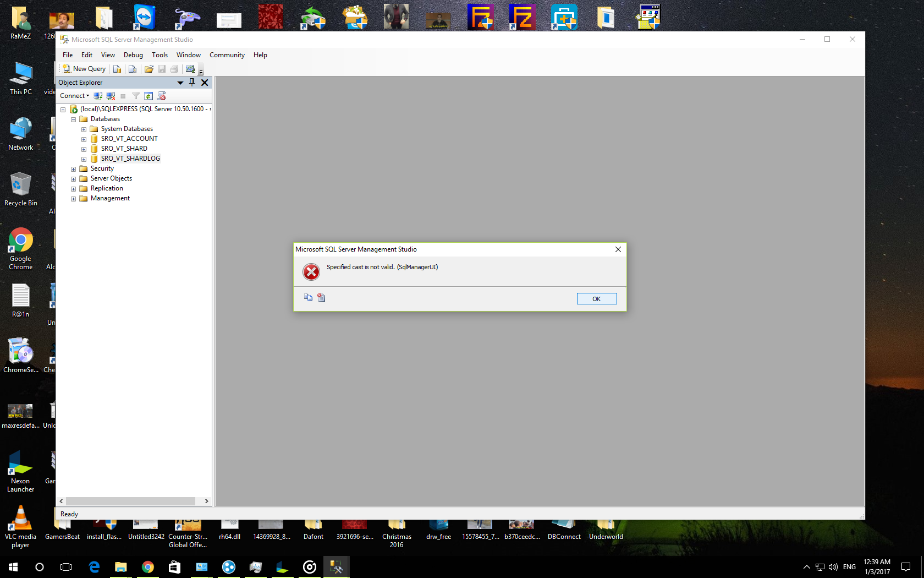Expand the SRO_VT_ACCOUNT database

(x=84, y=139)
